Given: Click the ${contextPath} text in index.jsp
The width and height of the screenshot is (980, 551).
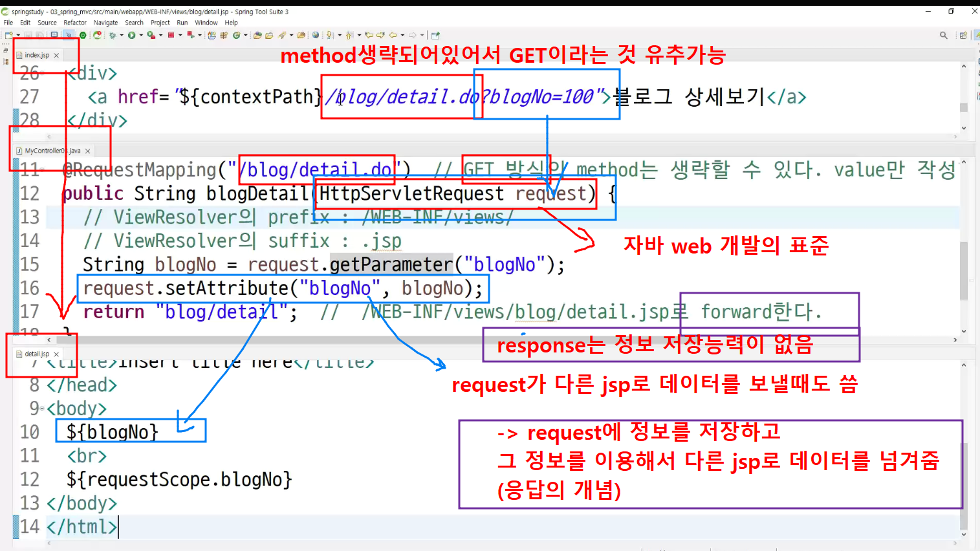Looking at the screenshot, I should (x=250, y=97).
